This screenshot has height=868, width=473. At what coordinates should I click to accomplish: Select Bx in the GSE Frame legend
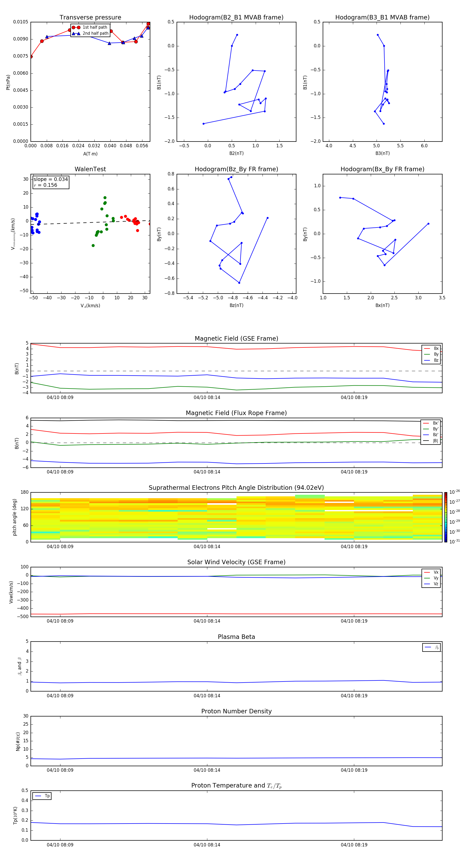pyautogui.click(x=431, y=349)
